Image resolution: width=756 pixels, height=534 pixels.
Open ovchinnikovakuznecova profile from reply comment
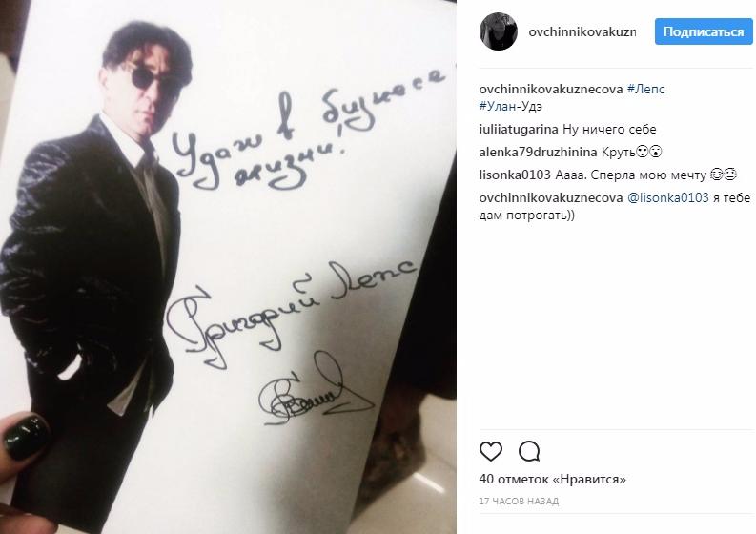pyautogui.click(x=551, y=197)
